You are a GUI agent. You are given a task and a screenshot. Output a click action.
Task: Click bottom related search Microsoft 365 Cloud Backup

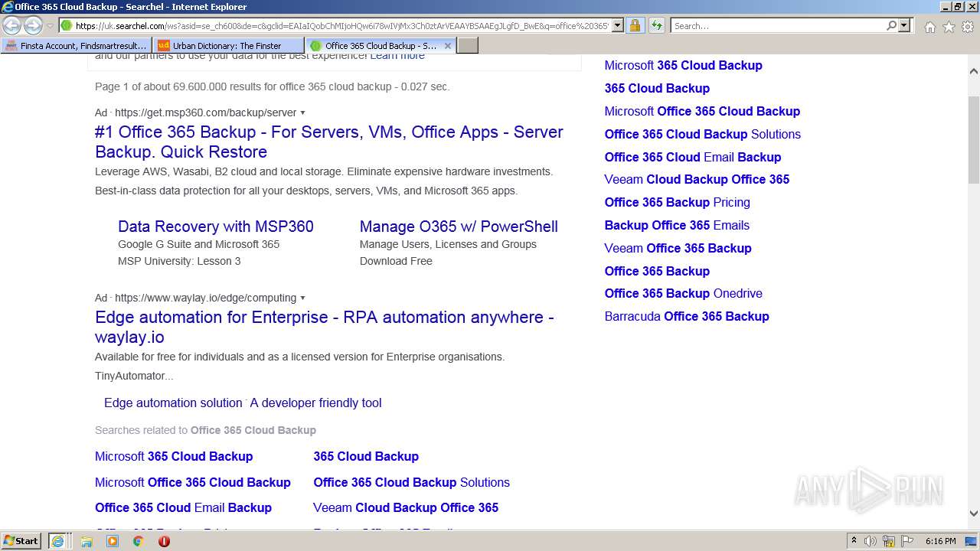174,456
